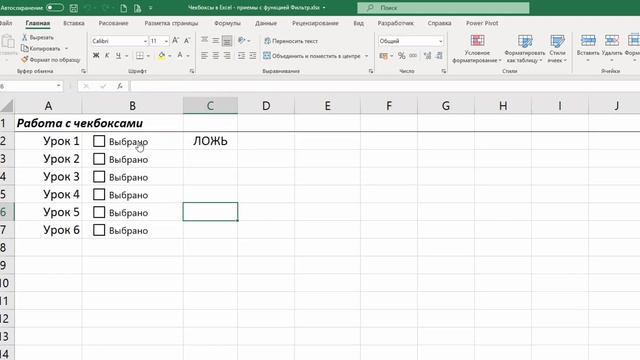Select cell C2 containing ЛОЖЬ

coord(210,141)
